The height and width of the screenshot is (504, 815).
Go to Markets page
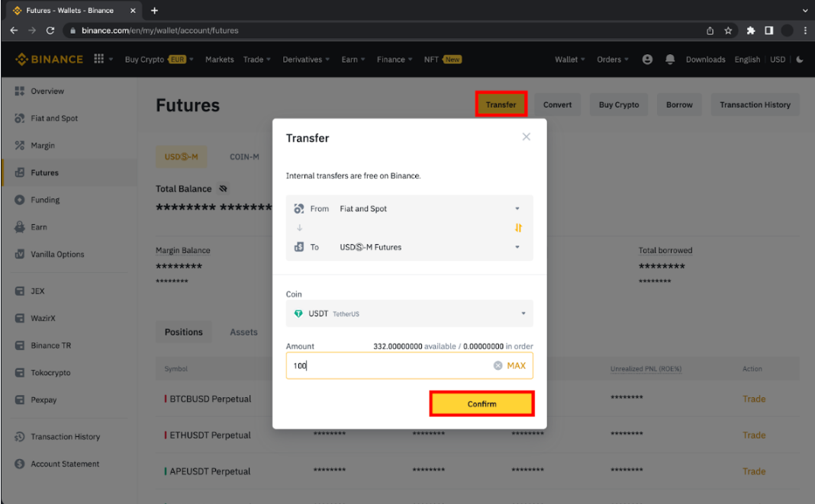(x=219, y=59)
